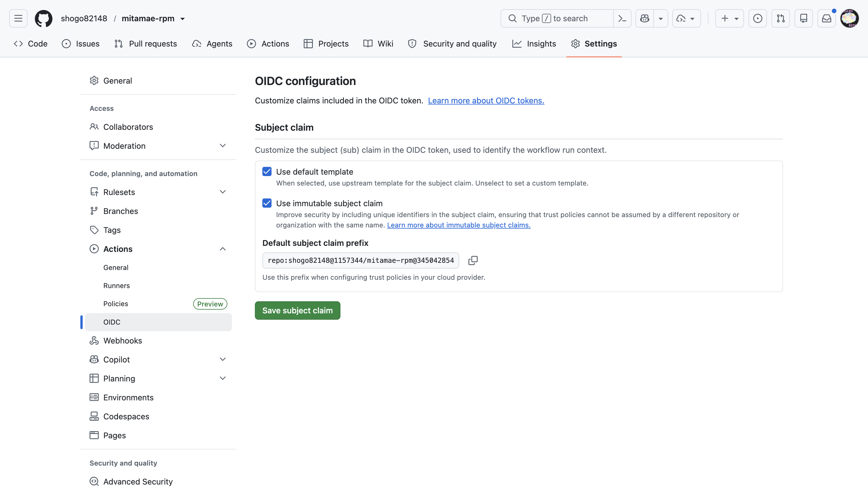Click the subject claim prefix text field
The height and width of the screenshot is (494, 868).
(361, 260)
